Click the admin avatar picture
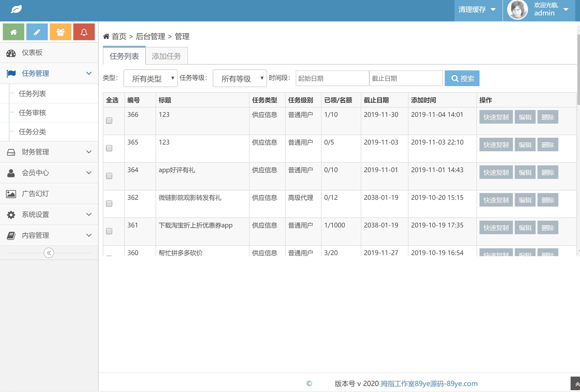Viewport: 580px width, 392px height. [517, 10]
